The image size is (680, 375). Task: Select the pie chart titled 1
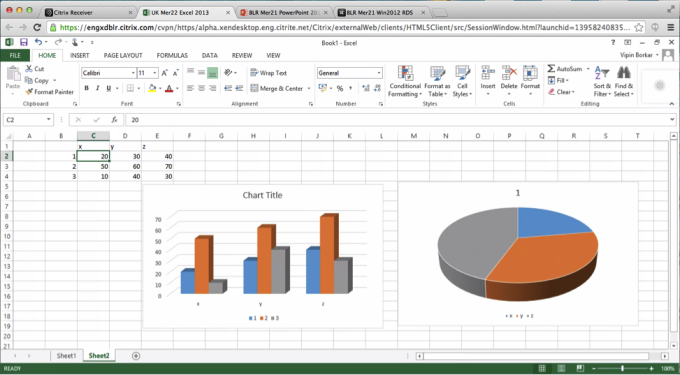click(x=518, y=254)
